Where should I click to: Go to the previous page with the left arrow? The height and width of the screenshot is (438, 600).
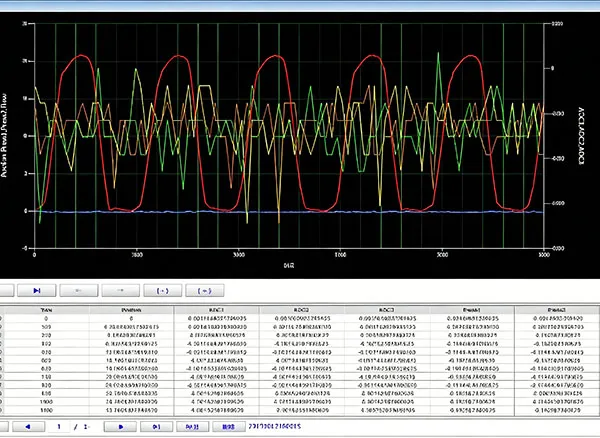[28, 427]
